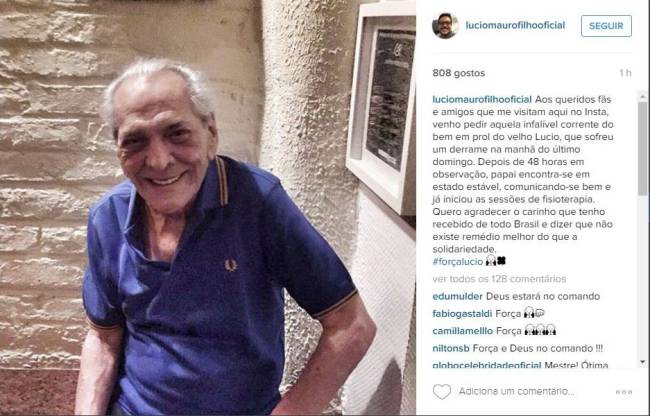This screenshot has width=650, height=416.
Task: Follow the account with SEGUIR button
Action: click(606, 26)
